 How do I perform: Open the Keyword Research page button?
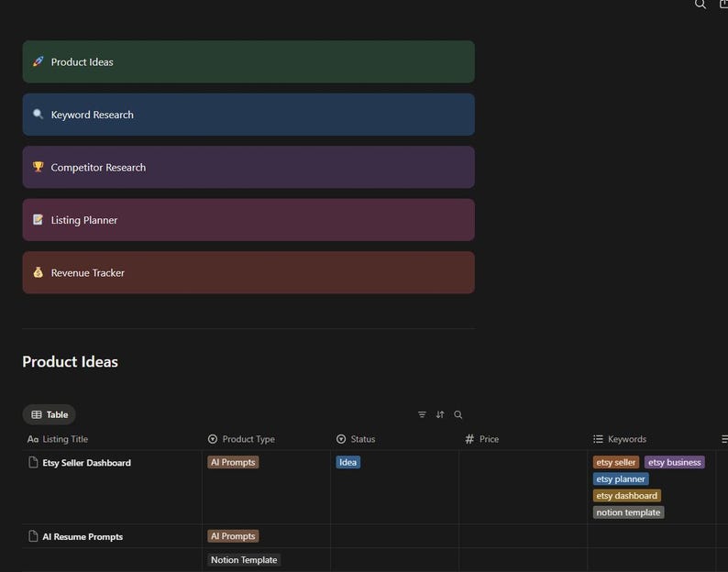point(248,115)
